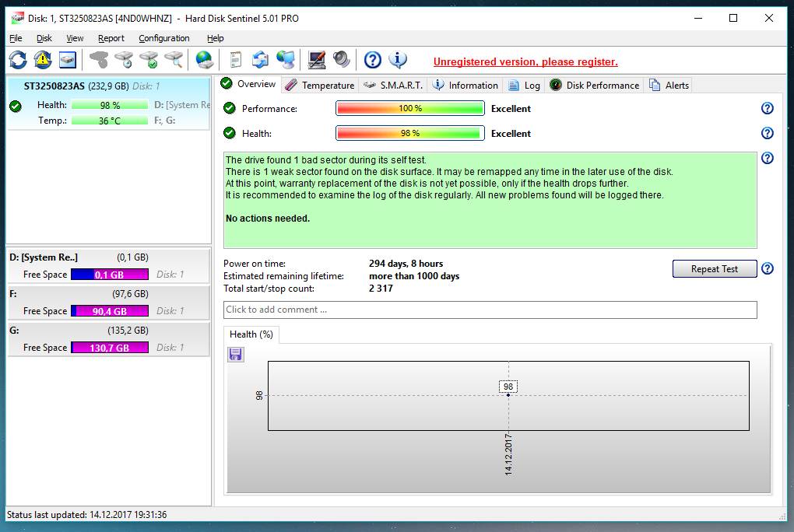This screenshot has width=794, height=532.
Task: Click the refresh icon with yellow warning triangle
Action: pyautogui.click(x=43, y=60)
